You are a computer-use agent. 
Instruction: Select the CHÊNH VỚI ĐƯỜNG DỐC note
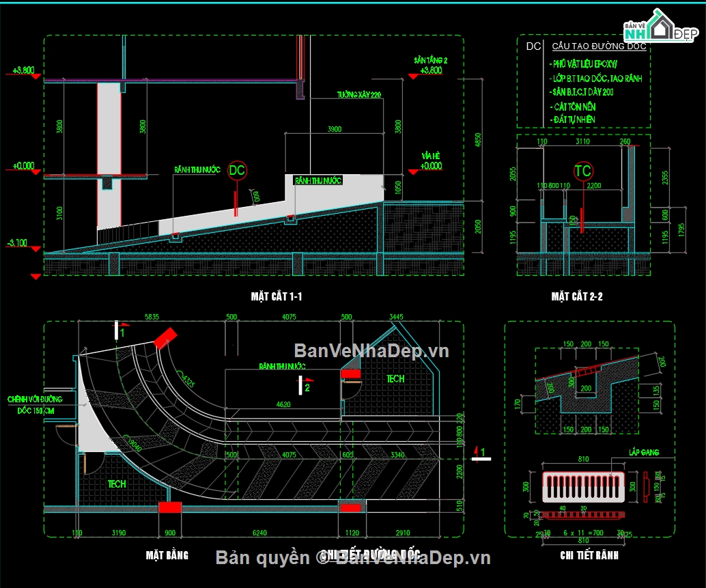pyautogui.click(x=36, y=404)
